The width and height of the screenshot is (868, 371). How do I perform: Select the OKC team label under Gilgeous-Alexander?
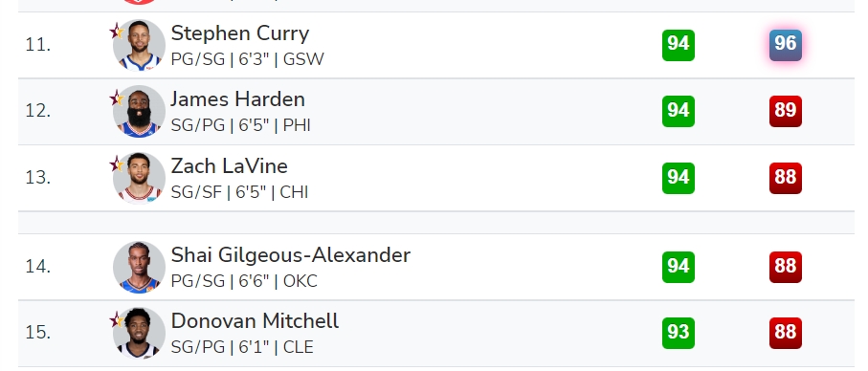[x=300, y=281]
